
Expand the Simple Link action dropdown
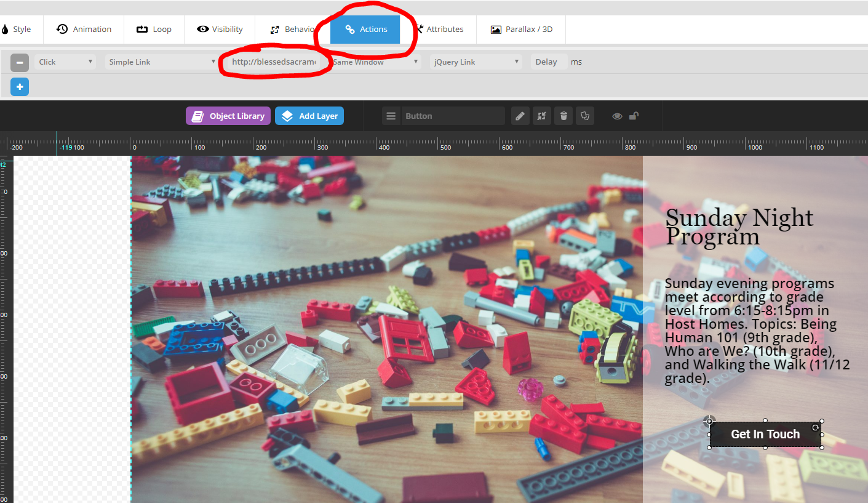162,62
